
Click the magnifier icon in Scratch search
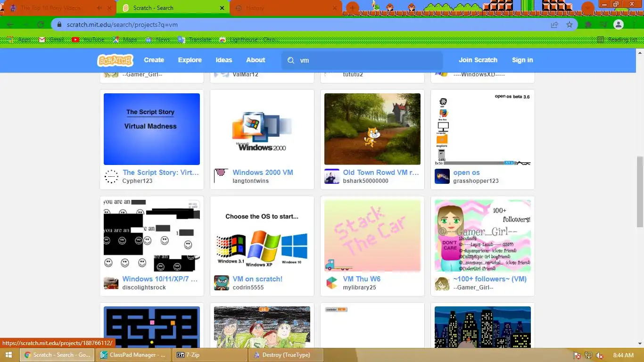(x=291, y=60)
